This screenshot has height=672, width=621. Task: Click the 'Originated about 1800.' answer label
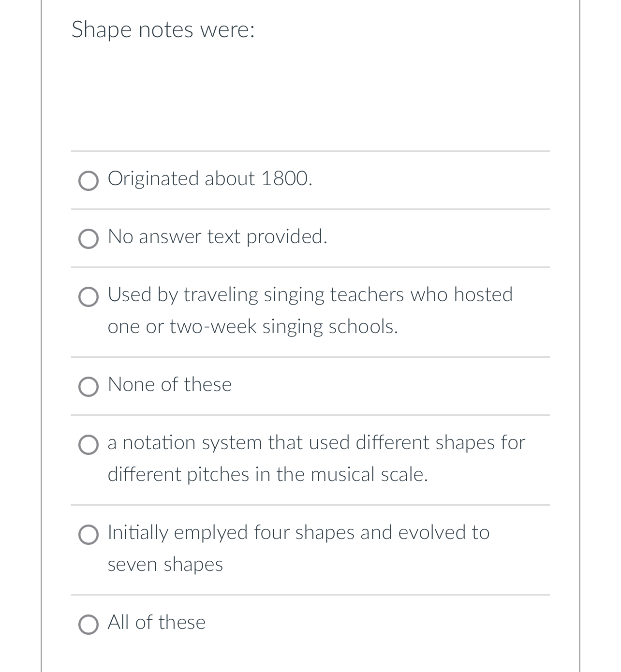click(x=210, y=178)
